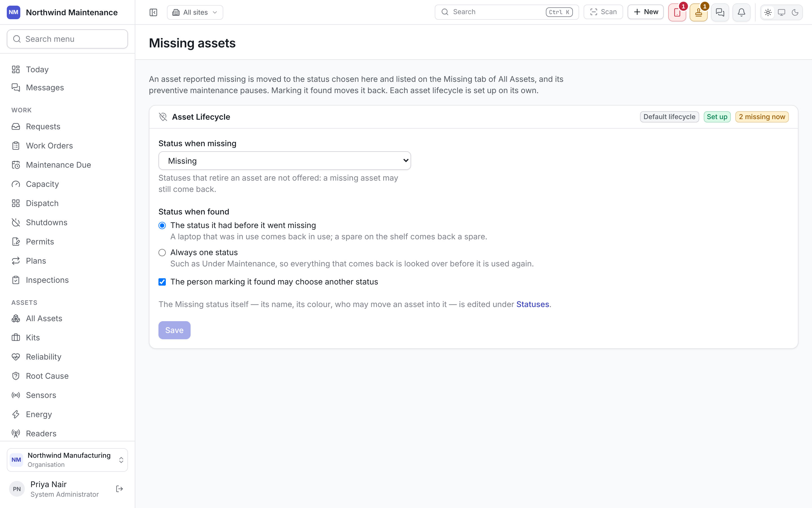
Task: Open the chat messages icon in the top bar
Action: pos(720,12)
